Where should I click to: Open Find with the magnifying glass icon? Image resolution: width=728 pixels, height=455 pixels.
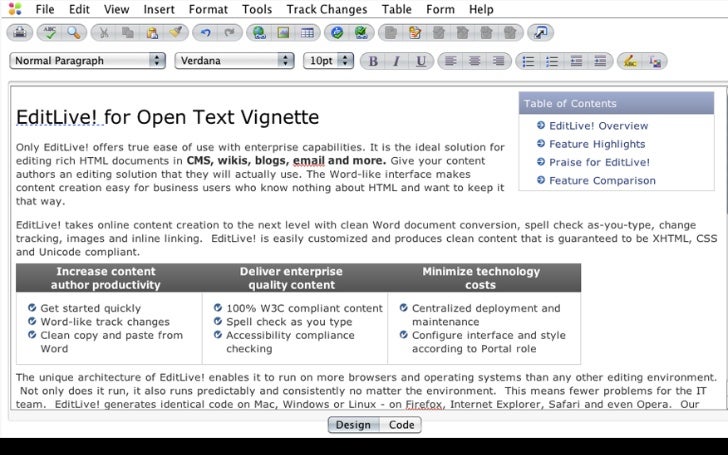(73, 32)
